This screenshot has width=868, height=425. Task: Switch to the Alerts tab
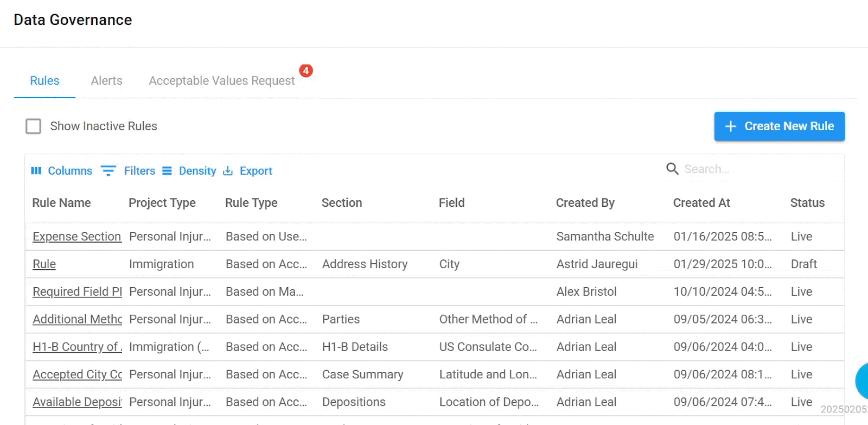(x=107, y=81)
